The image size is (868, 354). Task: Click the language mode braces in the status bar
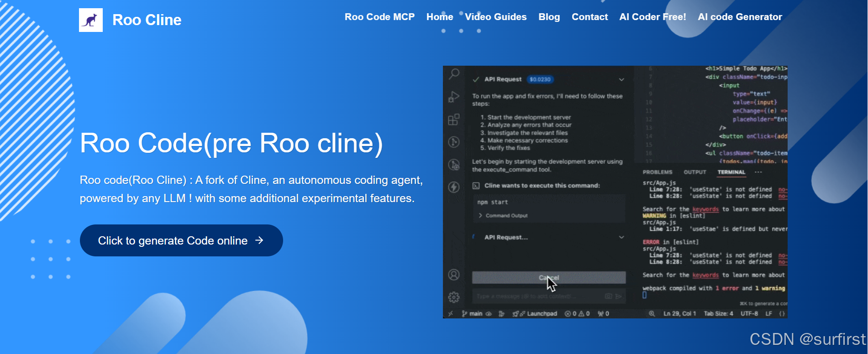(x=782, y=314)
